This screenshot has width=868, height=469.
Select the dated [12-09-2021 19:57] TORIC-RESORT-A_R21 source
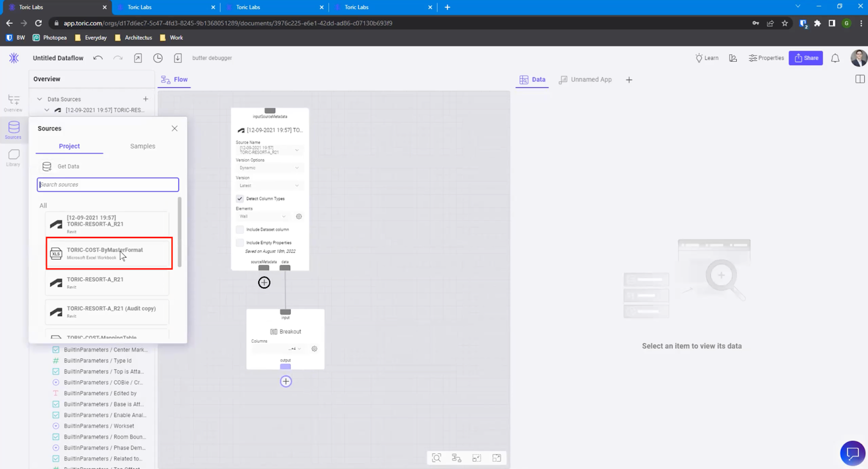(107, 223)
